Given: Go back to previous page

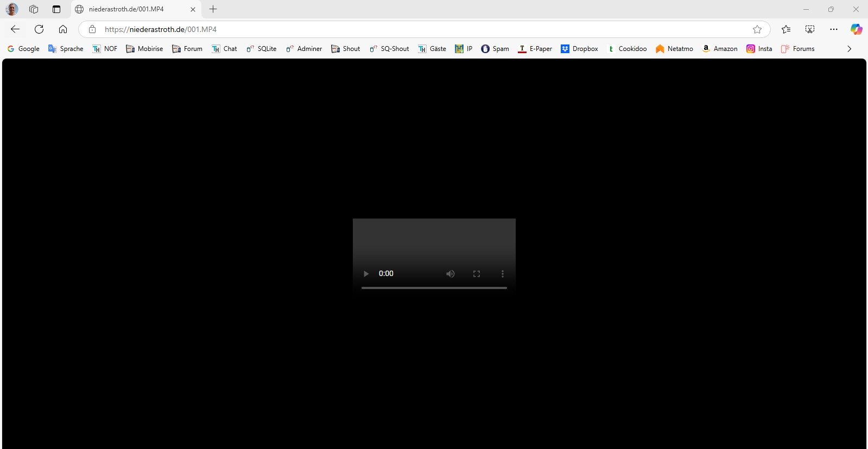Looking at the screenshot, I should [15, 29].
